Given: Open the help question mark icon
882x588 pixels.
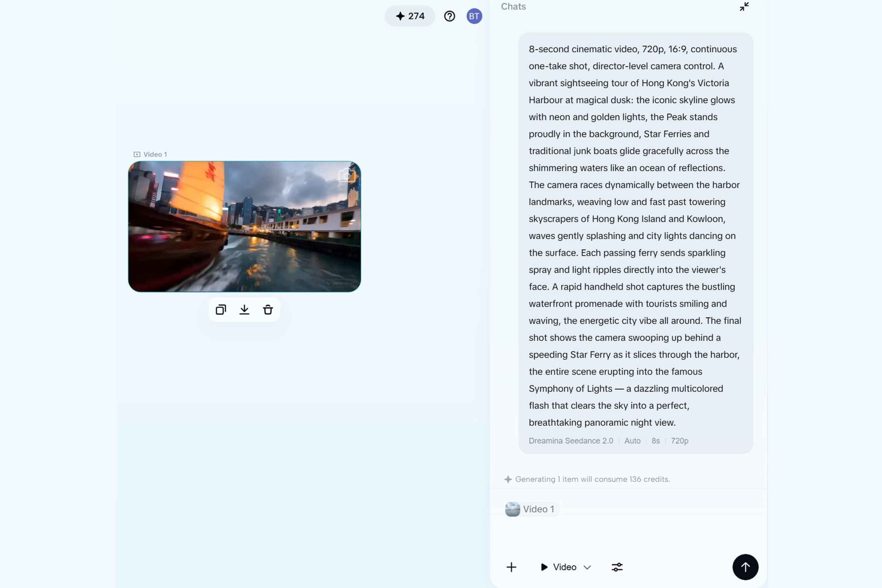Looking at the screenshot, I should [x=449, y=16].
